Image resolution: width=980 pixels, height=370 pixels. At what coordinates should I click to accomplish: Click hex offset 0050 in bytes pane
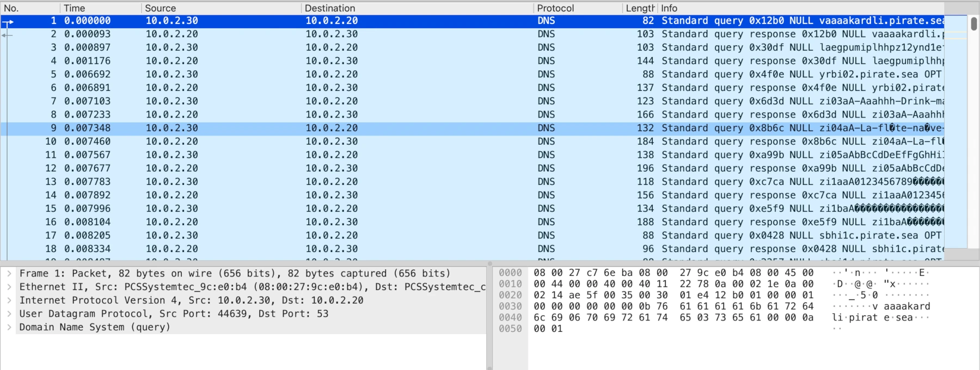coord(510,329)
